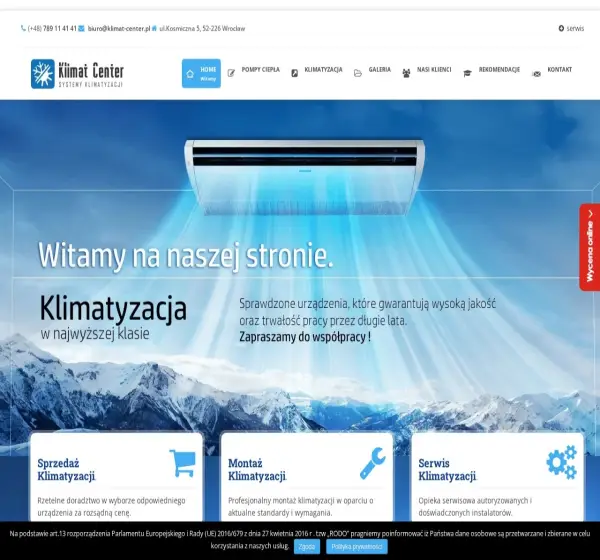Go to the Klimatyzacja menu item
The height and width of the screenshot is (560, 600).
317,71
